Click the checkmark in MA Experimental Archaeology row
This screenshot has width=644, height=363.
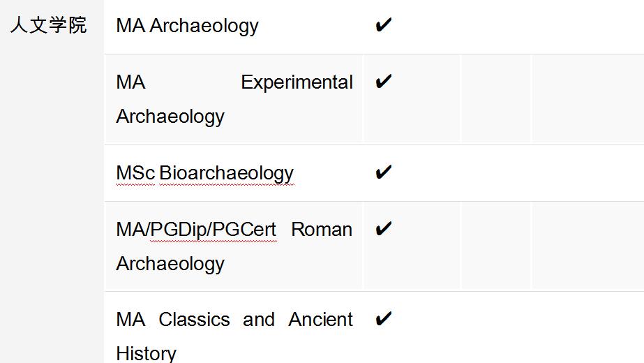384,82
